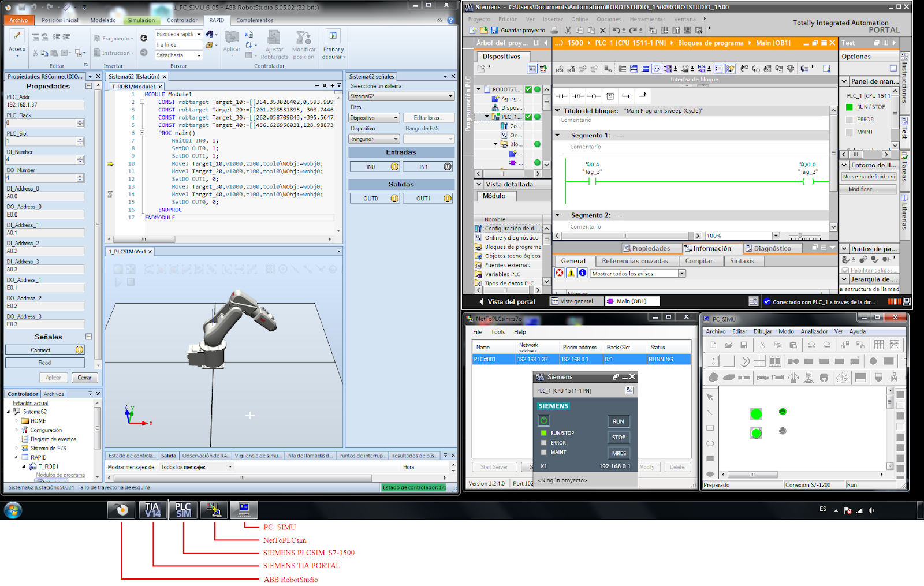Open the binoculars search icon in Buscar group
Viewport: 924px width, 586px height.
210,35
